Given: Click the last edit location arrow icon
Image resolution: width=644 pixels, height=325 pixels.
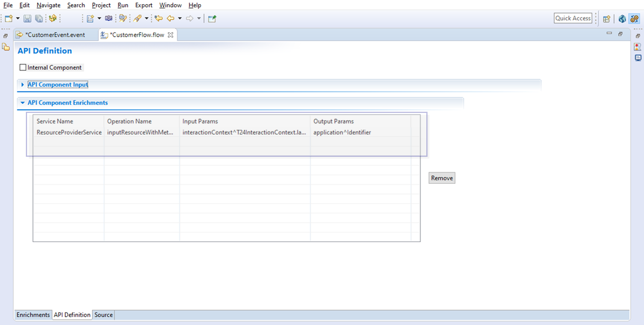Looking at the screenshot, I should (158, 19).
